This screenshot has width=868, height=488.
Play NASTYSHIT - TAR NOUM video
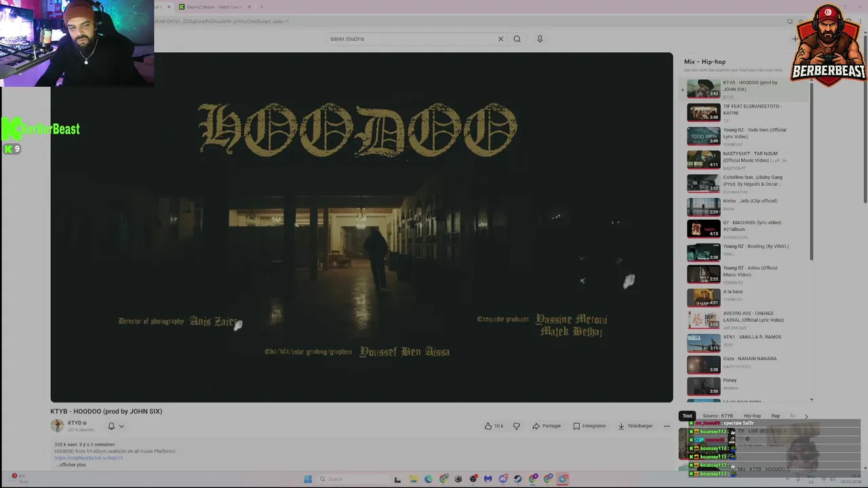[746, 160]
